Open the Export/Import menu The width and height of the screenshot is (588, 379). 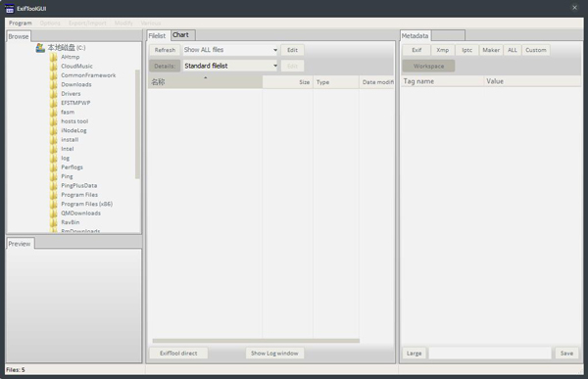tap(87, 23)
